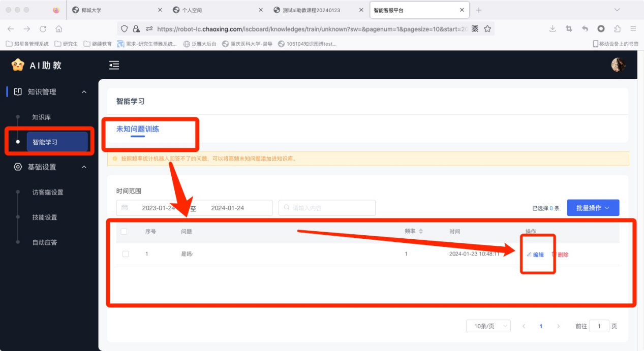The image size is (644, 351).
Task: Open the 批量操作 dropdown button
Action: click(593, 208)
